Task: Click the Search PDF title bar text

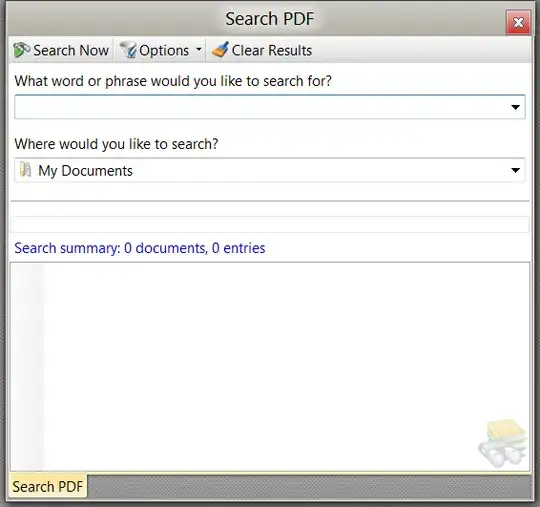Action: (270, 19)
